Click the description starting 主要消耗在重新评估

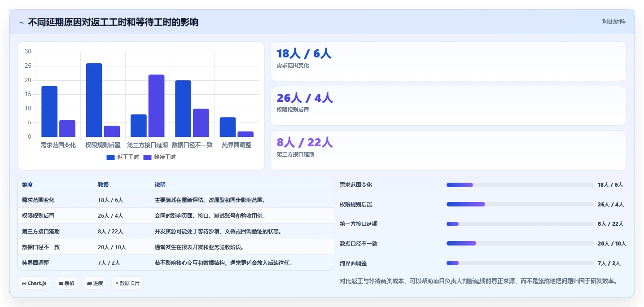pos(210,200)
